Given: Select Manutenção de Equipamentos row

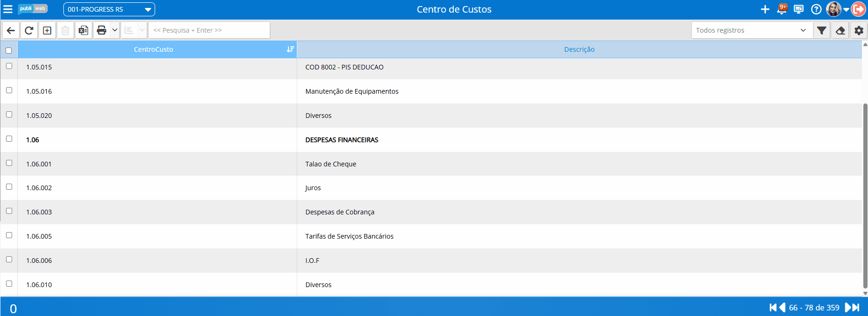Looking at the screenshot, I should coord(431,91).
